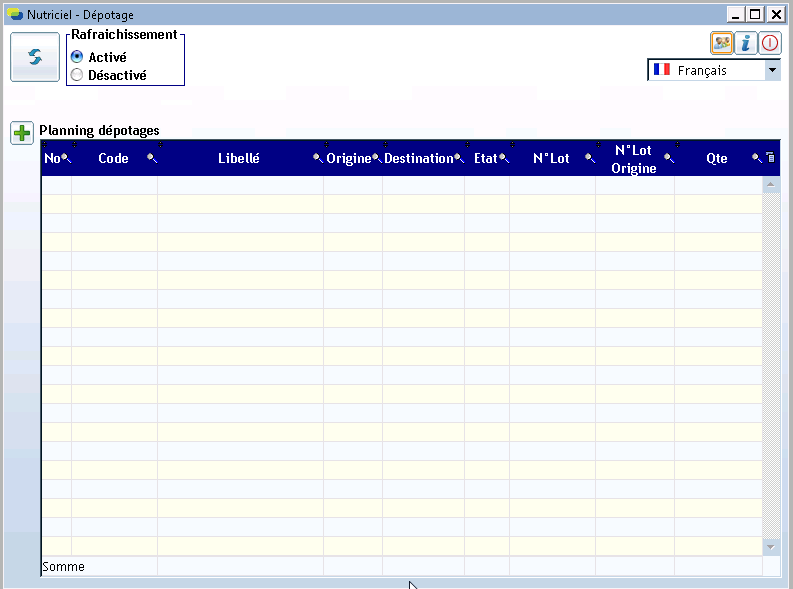The height and width of the screenshot is (589, 793).
Task: Click the red power quit icon
Action: (770, 43)
